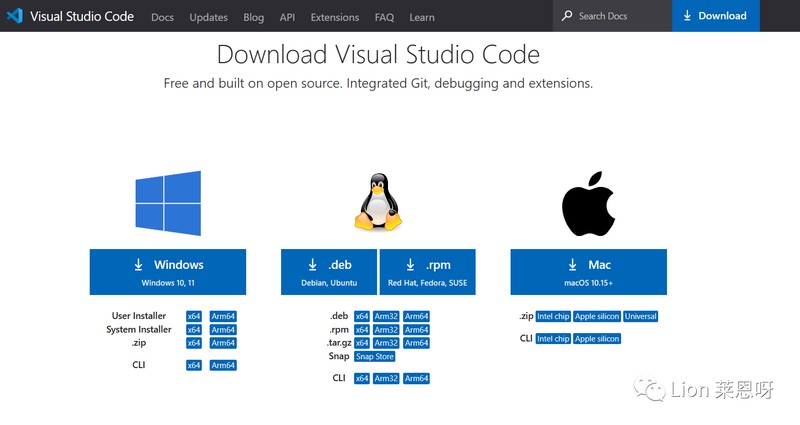This screenshot has height=425, width=800.
Task: Open the Docs menu item
Action: click(162, 17)
